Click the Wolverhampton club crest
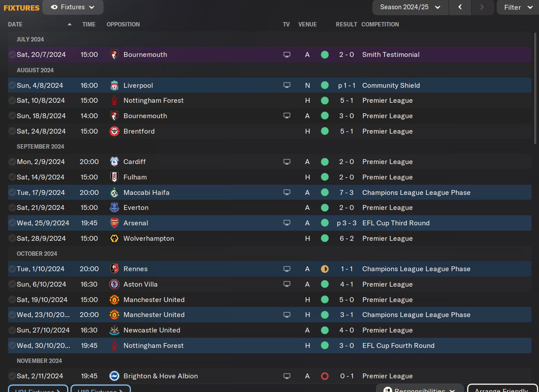The height and width of the screenshot is (392, 539). click(x=114, y=239)
